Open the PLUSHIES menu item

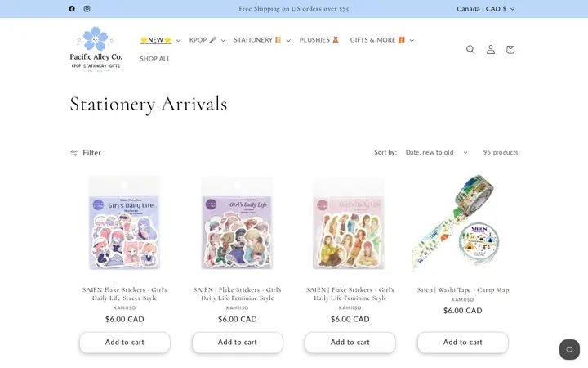pyautogui.click(x=319, y=40)
